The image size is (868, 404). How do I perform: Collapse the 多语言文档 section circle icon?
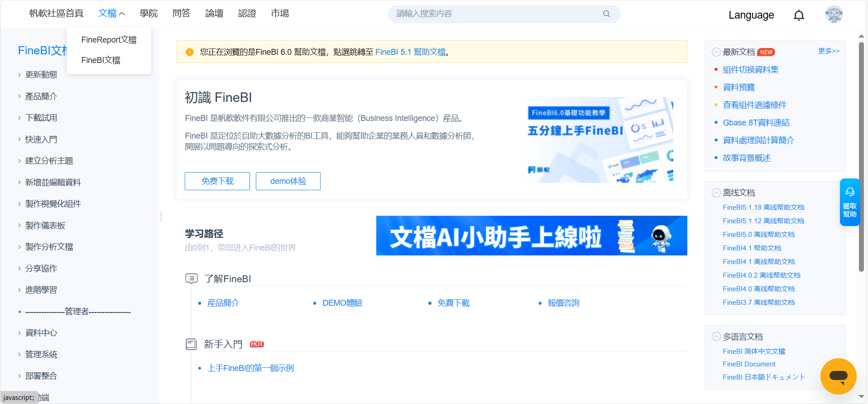coord(716,337)
